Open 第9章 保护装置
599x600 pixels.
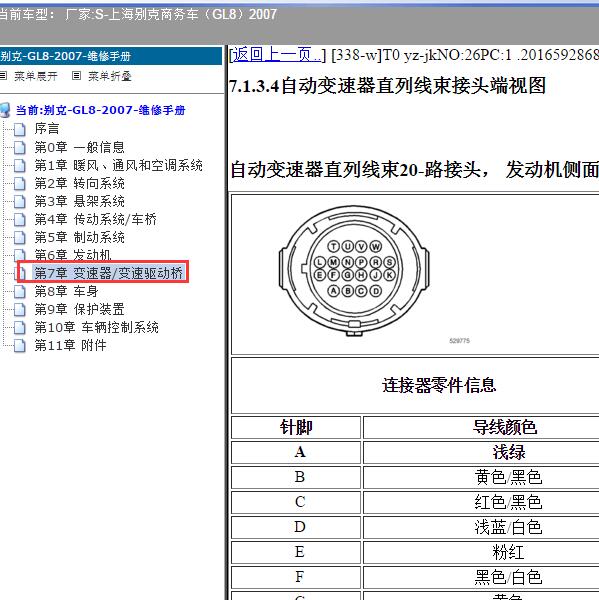80,309
